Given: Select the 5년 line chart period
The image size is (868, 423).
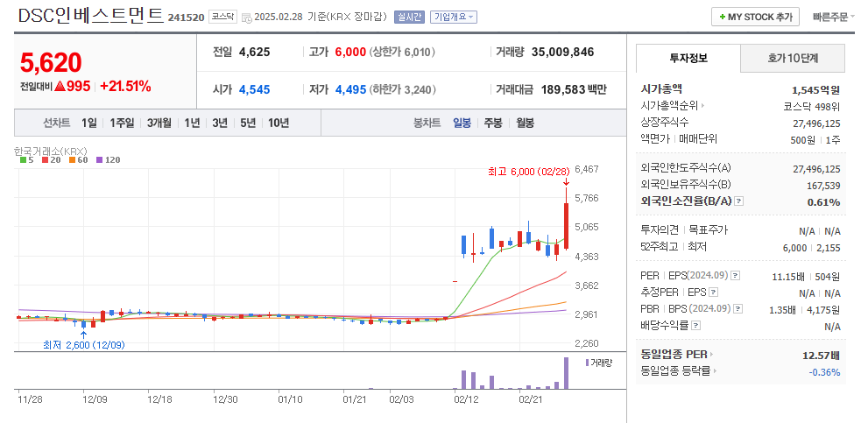Looking at the screenshot, I should [x=248, y=123].
